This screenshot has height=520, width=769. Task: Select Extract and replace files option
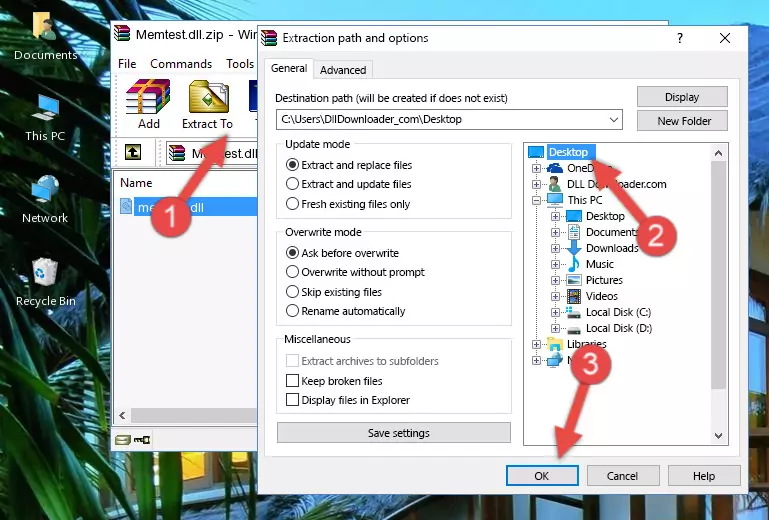[349, 165]
